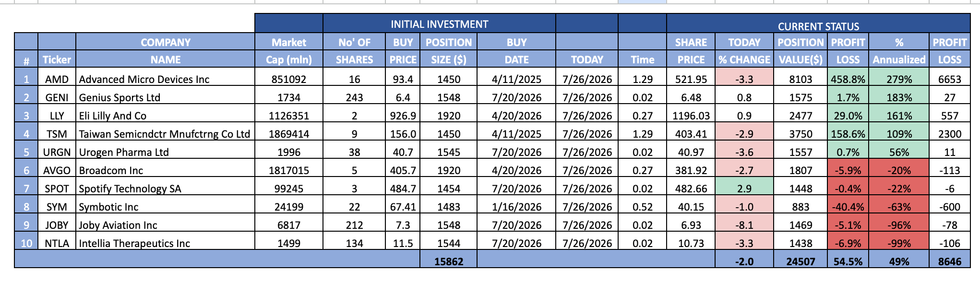Select the Symbotic buy price 67.41
980x283 pixels.
tap(403, 207)
